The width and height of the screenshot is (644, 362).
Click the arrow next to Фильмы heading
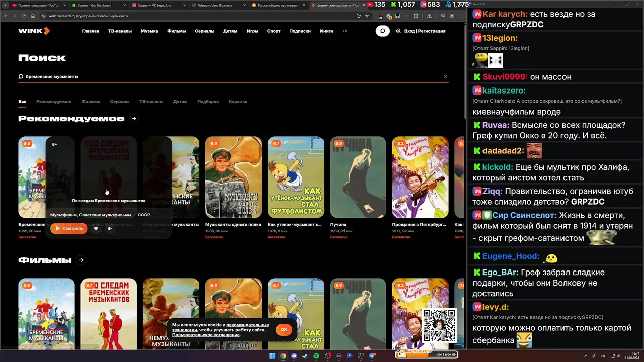[x=81, y=260]
